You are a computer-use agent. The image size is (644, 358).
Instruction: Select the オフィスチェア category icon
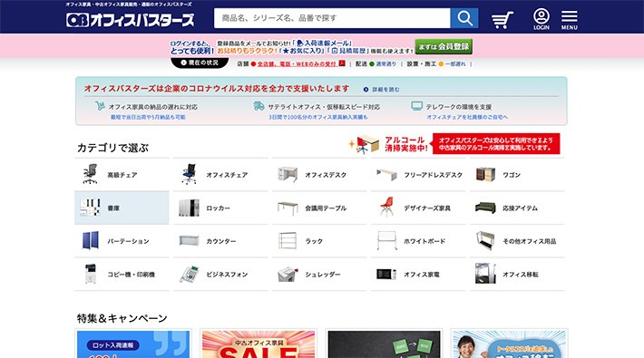pos(189,174)
